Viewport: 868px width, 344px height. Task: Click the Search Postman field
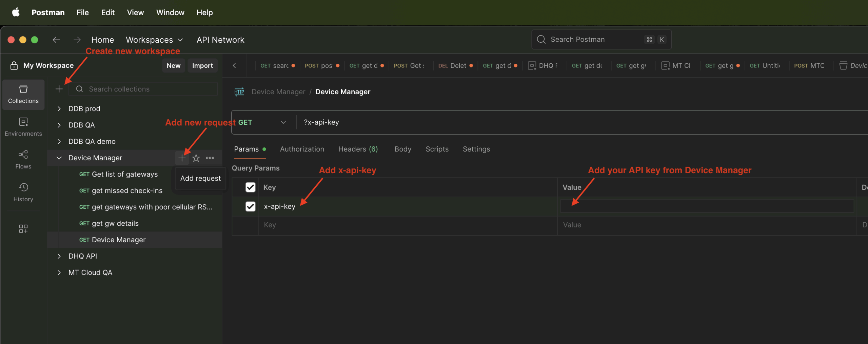click(601, 39)
